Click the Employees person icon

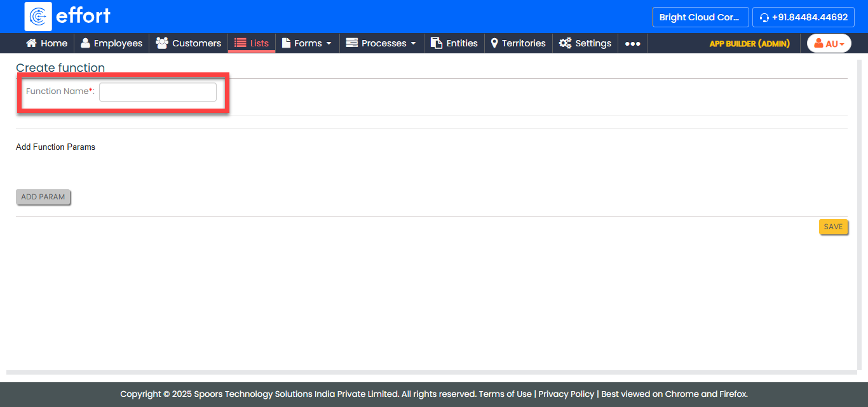[x=85, y=43]
